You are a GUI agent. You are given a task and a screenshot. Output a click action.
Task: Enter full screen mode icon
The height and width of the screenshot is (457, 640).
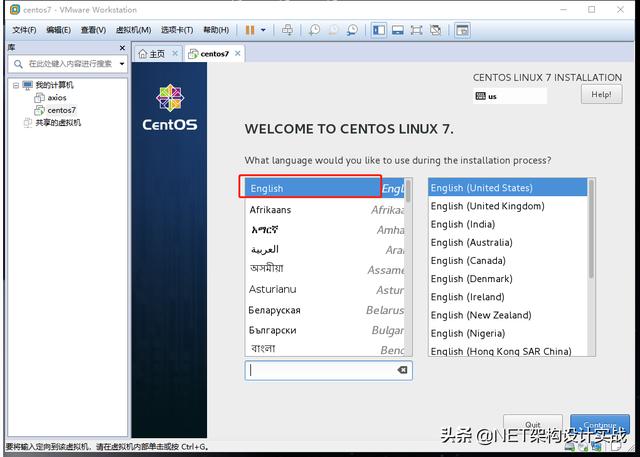(x=416, y=30)
